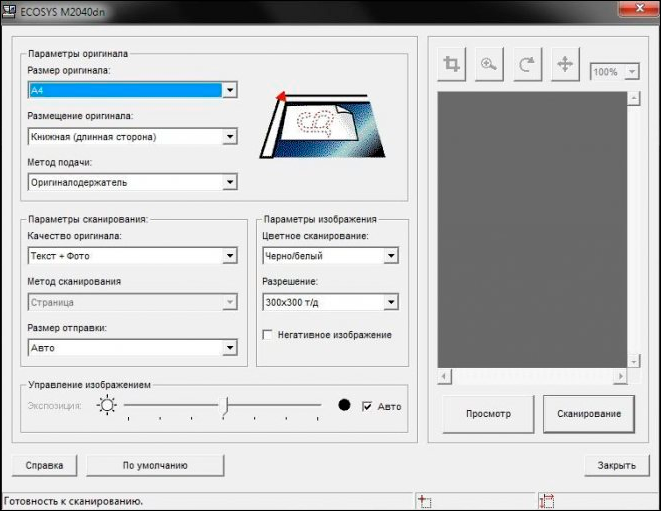Open the 100% zoom level dropdown
The image size is (661, 511).
[x=633, y=72]
